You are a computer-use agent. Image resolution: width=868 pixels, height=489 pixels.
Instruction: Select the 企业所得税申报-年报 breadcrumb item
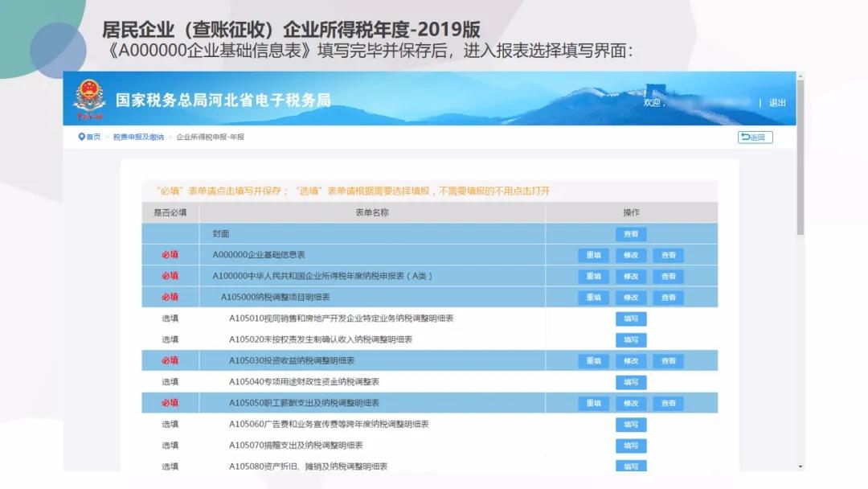pos(209,137)
